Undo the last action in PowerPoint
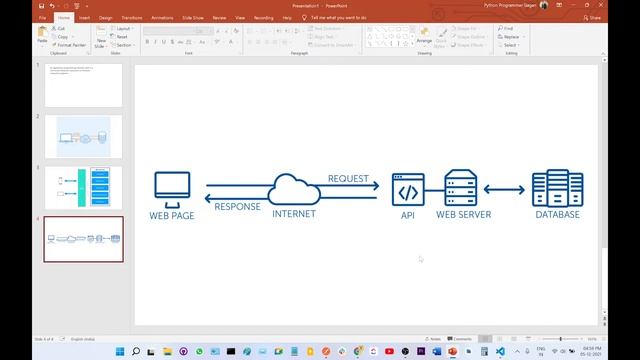This screenshot has width=640, height=360. coord(52,6)
